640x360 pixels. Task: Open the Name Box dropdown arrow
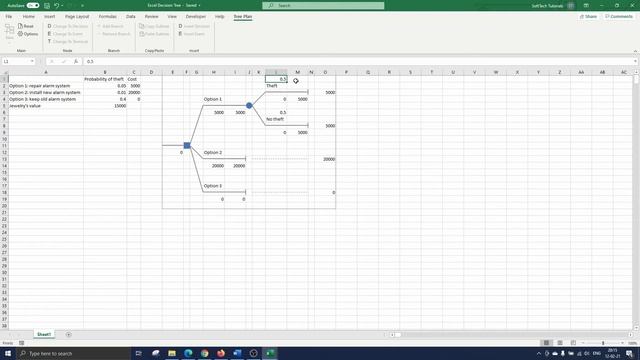32,61
